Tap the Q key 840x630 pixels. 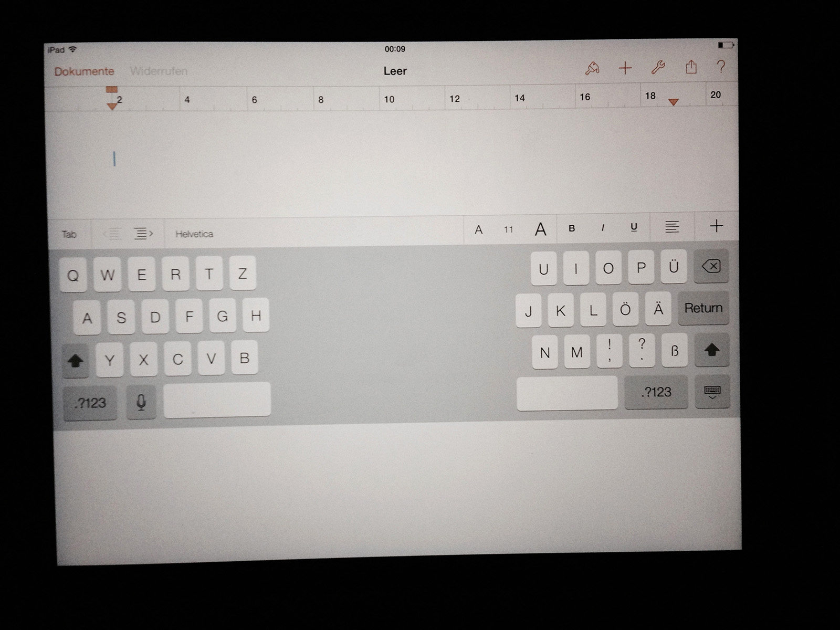pyautogui.click(x=73, y=275)
